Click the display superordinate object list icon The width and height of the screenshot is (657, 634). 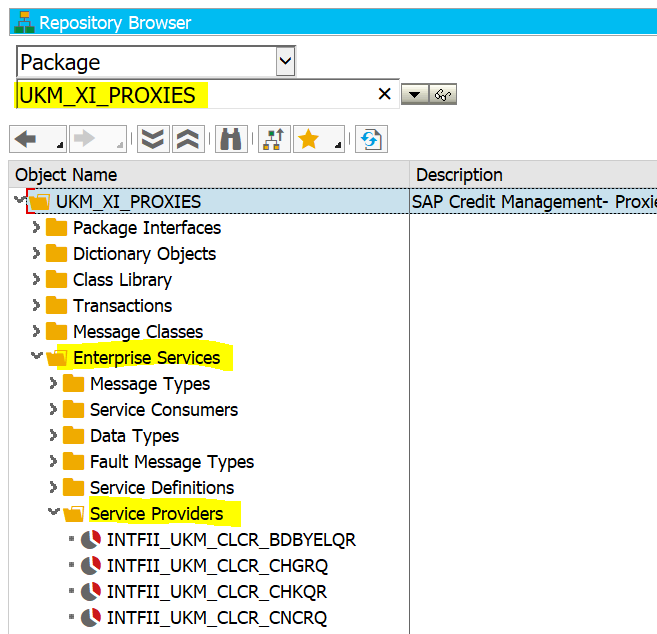click(274, 139)
